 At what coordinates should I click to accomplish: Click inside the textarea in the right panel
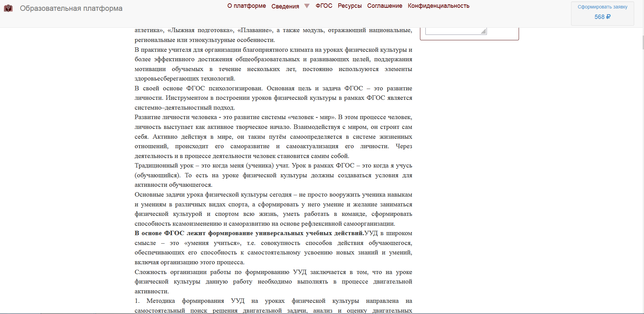coord(456,31)
